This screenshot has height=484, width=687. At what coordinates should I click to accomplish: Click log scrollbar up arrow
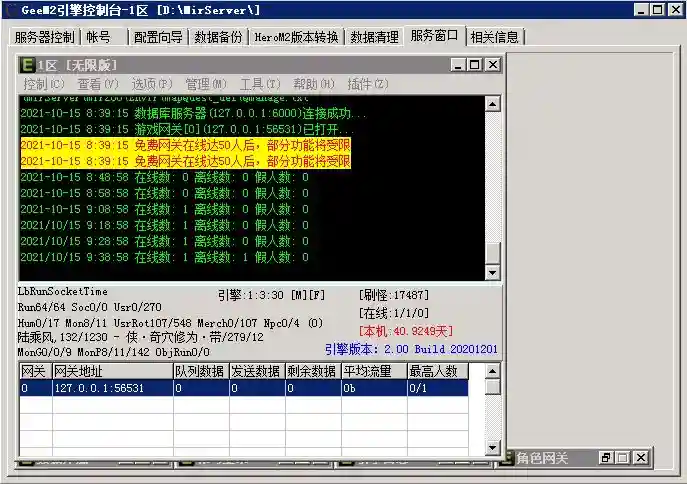point(492,104)
